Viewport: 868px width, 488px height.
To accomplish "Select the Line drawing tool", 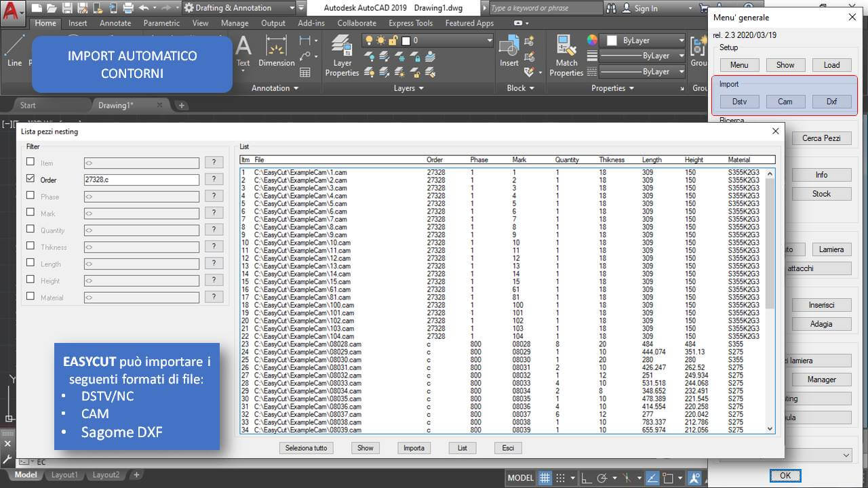I will pos(14,52).
